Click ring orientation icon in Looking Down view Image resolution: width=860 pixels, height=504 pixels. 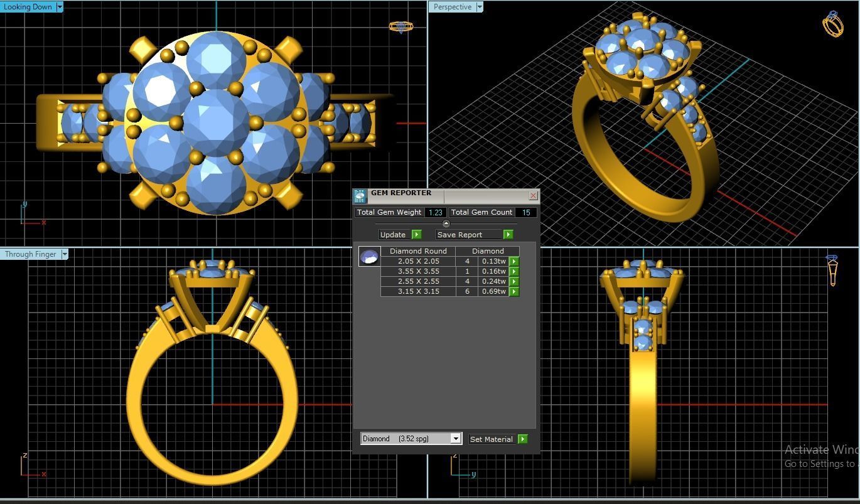click(401, 26)
